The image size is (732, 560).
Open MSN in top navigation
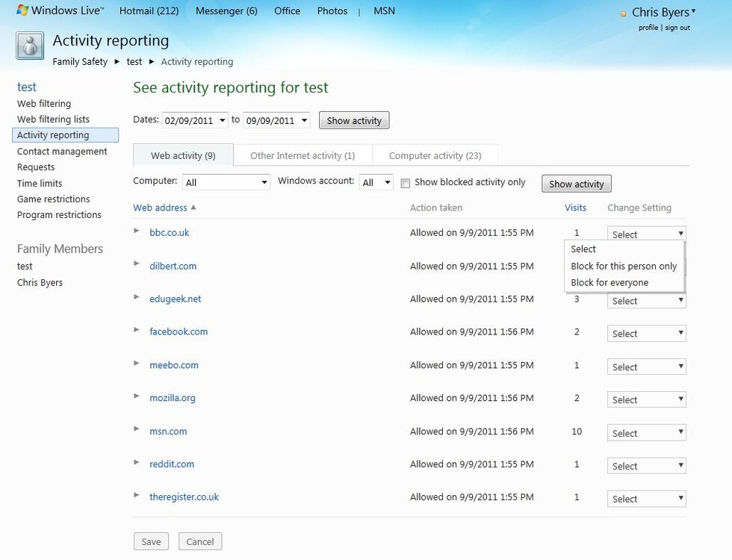tap(384, 10)
